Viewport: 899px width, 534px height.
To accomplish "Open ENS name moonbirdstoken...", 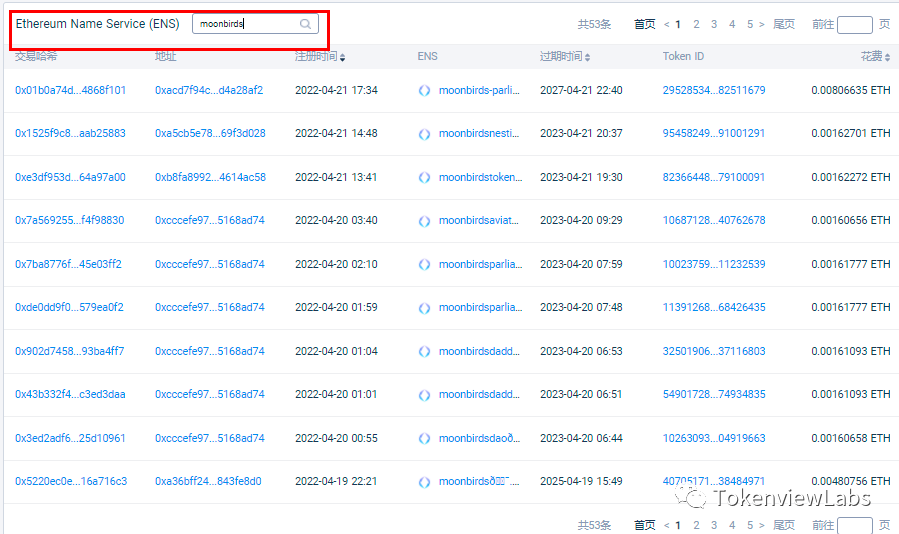I will tap(480, 177).
